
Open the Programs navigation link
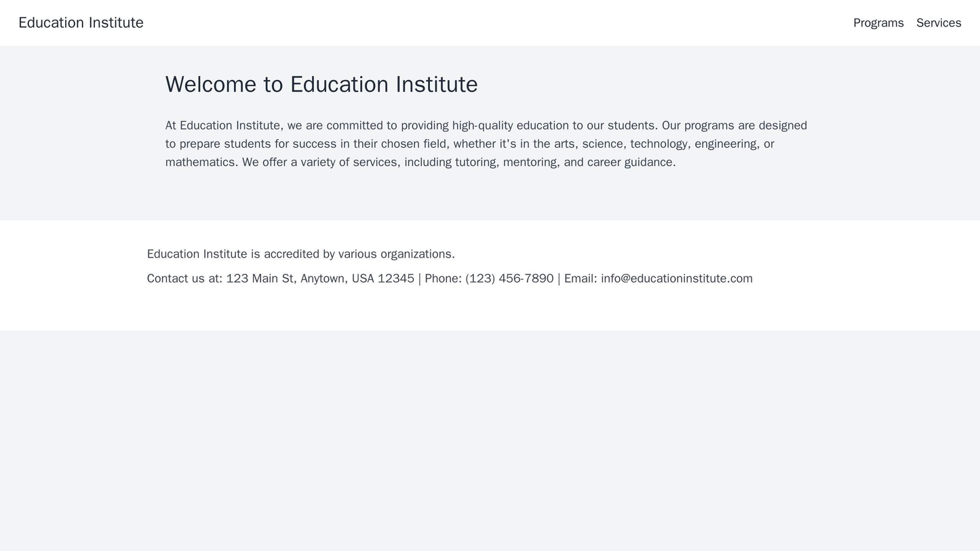878,22
